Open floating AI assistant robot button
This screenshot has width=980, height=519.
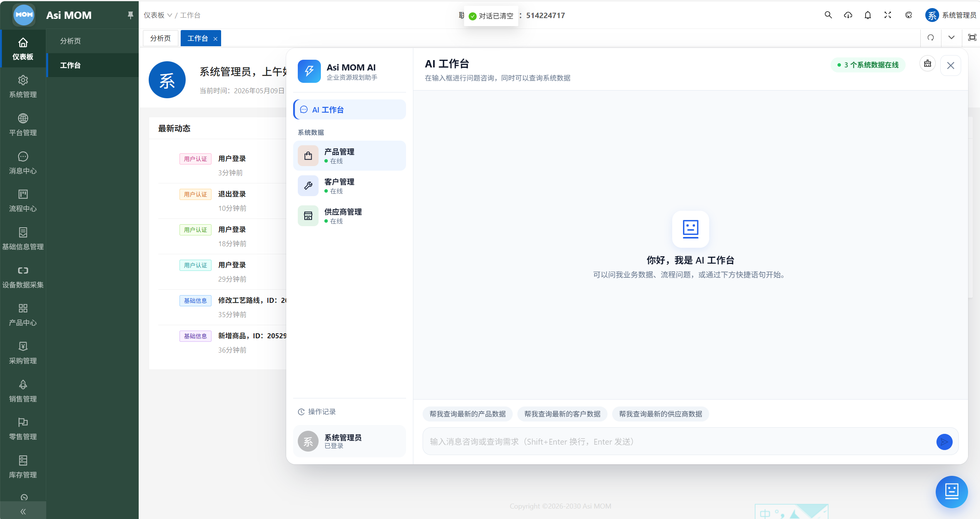pyautogui.click(x=951, y=492)
